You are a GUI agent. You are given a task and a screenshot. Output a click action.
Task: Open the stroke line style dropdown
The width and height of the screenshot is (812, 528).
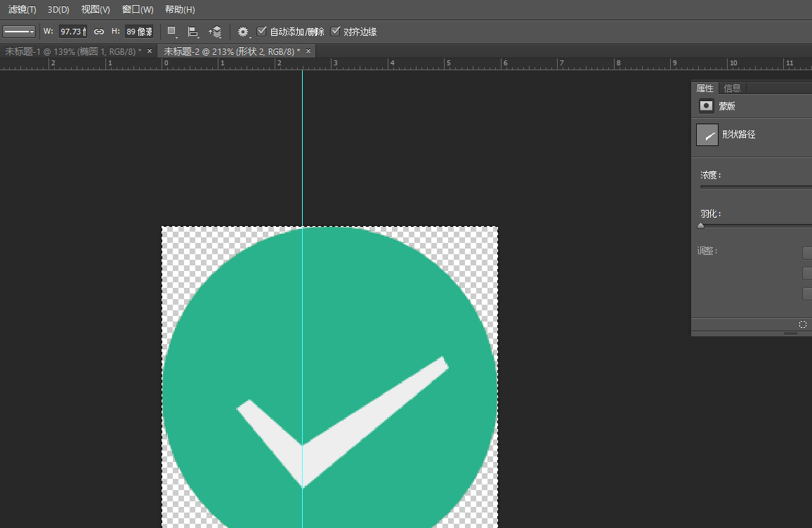pyautogui.click(x=19, y=32)
